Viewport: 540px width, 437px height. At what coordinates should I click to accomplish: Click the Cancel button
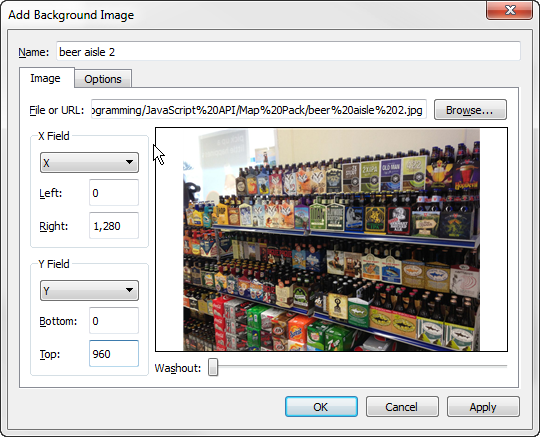point(402,407)
